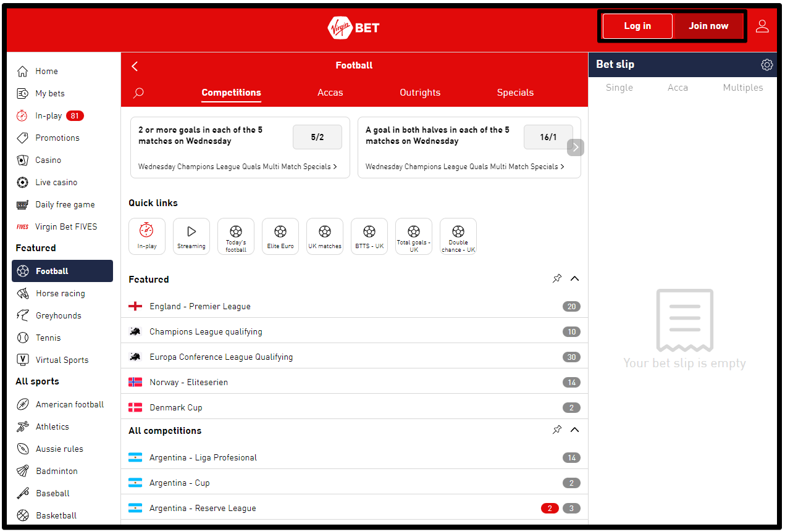The width and height of the screenshot is (785, 532).
Task: Select the Acca bet slip tab
Action: (x=678, y=88)
